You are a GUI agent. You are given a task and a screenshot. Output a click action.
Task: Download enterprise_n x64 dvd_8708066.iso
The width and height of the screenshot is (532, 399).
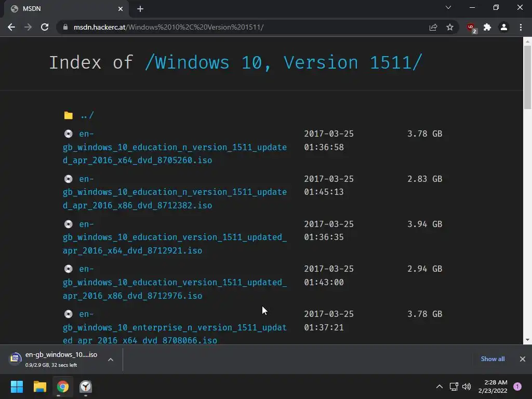click(175, 327)
